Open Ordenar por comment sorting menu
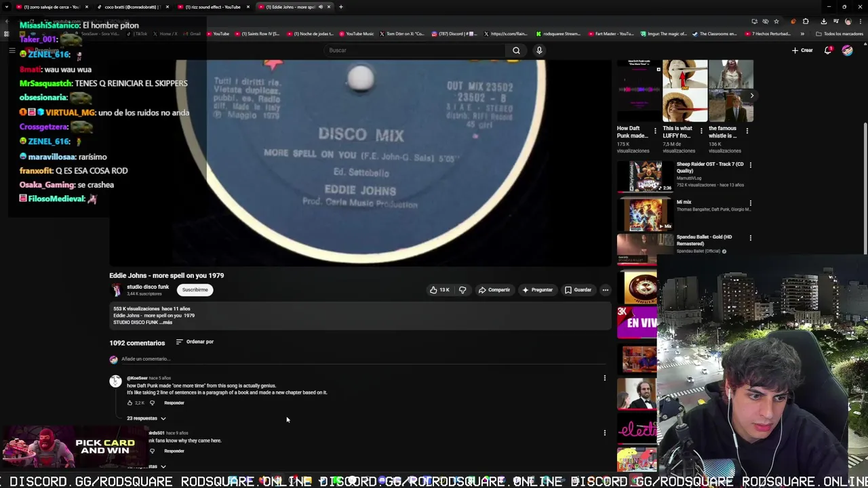The width and height of the screenshot is (868, 488). (x=195, y=342)
